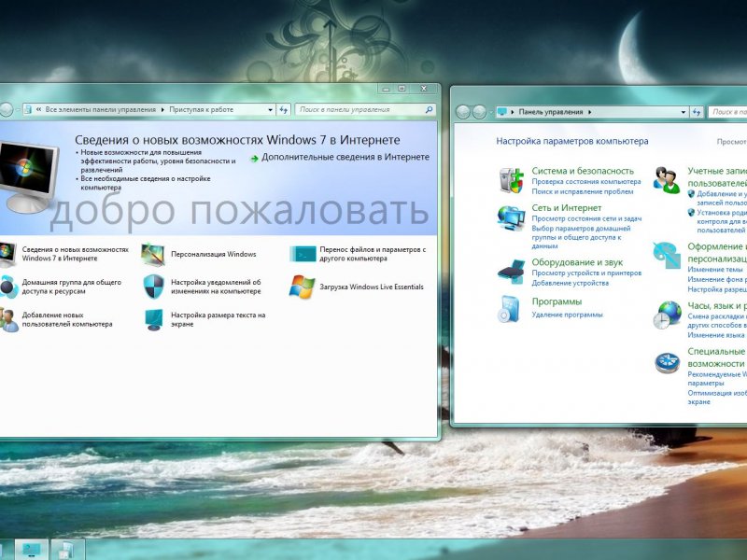Select the Панель управления breadcrumb

551,112
